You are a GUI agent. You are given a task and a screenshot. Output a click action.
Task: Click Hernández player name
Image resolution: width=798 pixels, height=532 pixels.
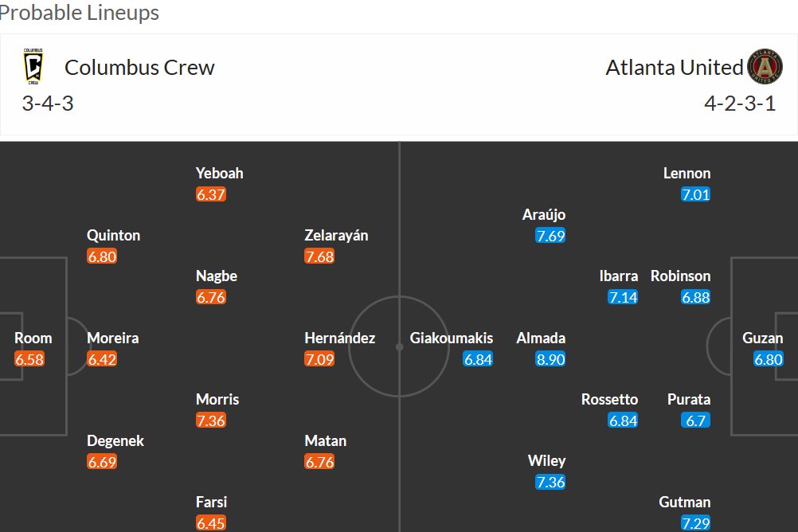coord(339,338)
